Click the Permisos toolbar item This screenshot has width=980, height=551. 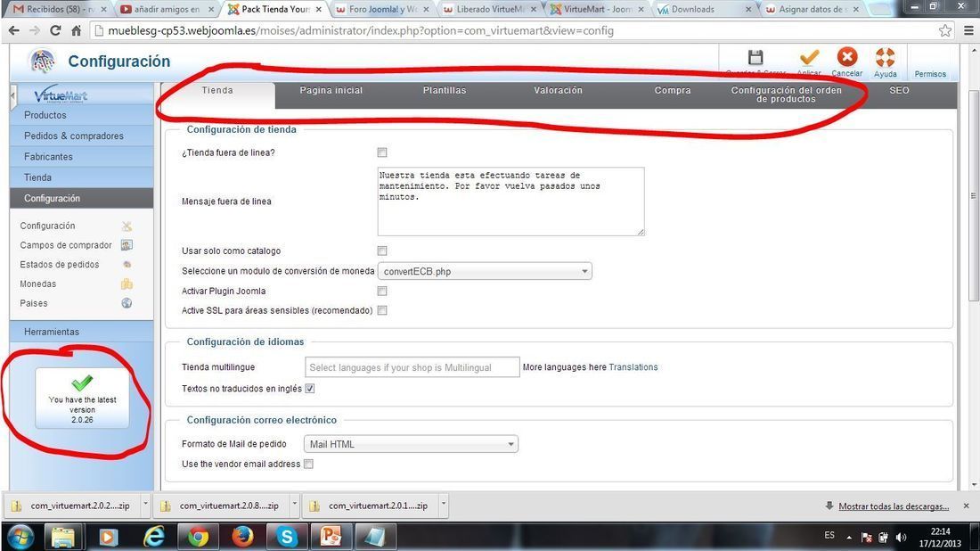coord(930,74)
